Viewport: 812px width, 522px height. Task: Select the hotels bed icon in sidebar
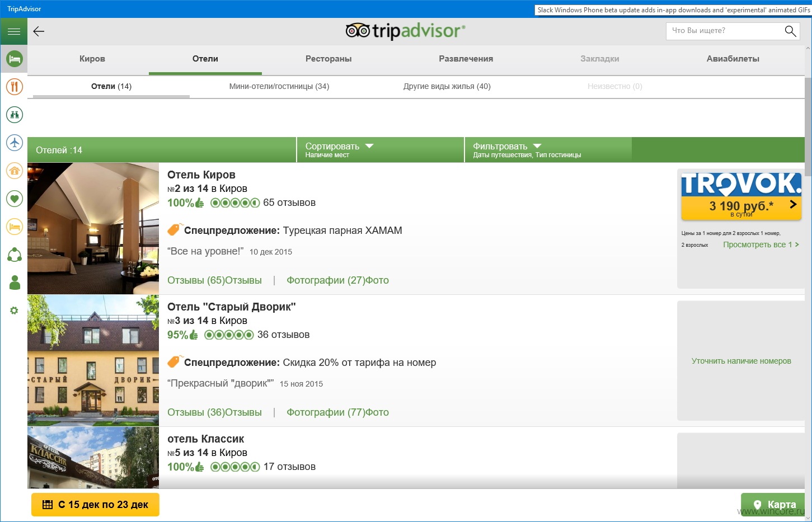[x=15, y=59]
